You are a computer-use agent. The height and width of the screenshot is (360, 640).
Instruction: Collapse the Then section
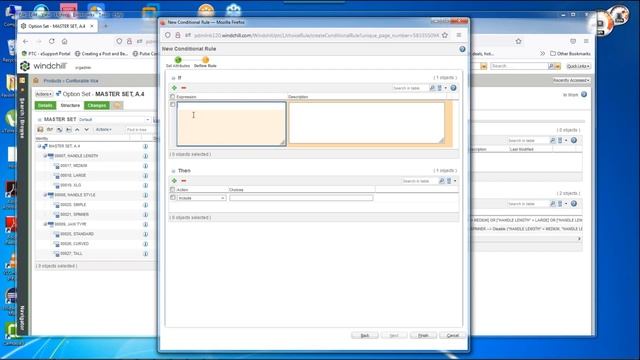pos(173,171)
